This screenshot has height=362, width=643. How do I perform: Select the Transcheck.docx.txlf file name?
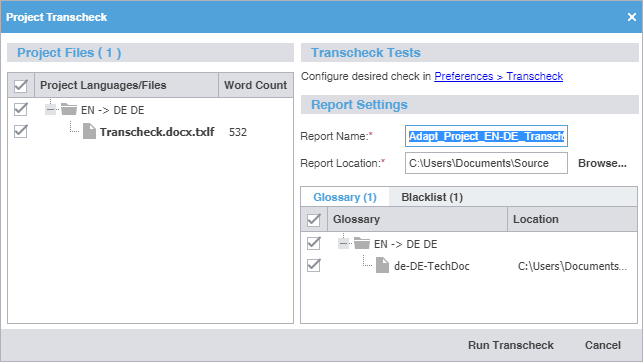[x=157, y=132]
